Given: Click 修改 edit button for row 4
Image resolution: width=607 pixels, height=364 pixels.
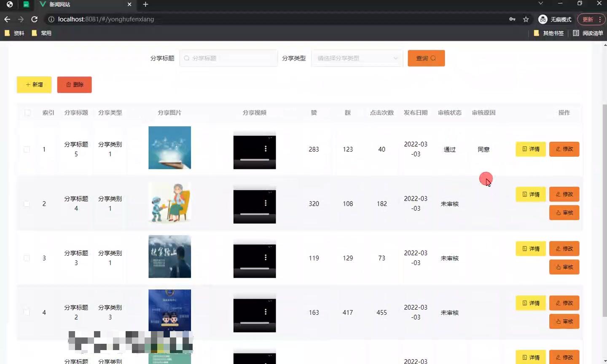Looking at the screenshot, I should coord(564,303).
